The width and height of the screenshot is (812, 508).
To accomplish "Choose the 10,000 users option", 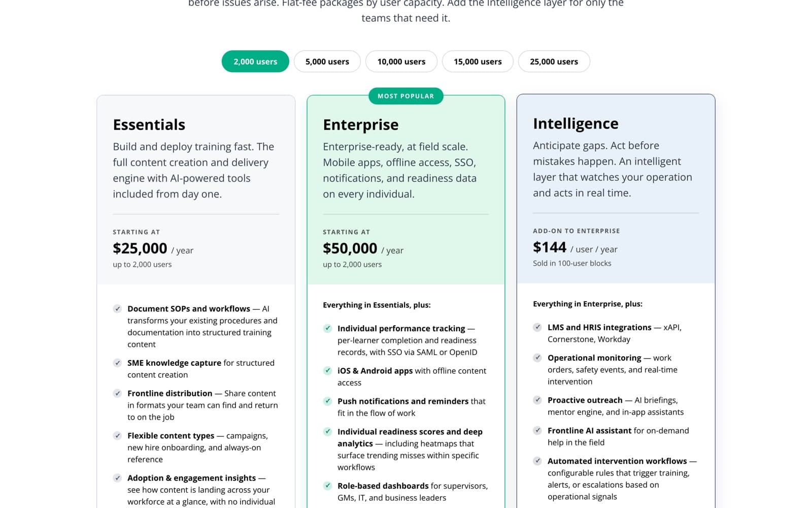I will (401, 61).
